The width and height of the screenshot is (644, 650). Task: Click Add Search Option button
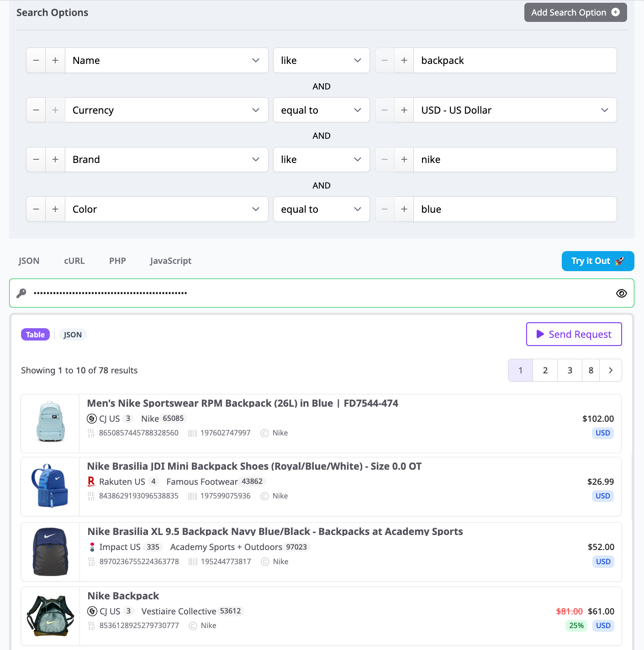tap(575, 12)
